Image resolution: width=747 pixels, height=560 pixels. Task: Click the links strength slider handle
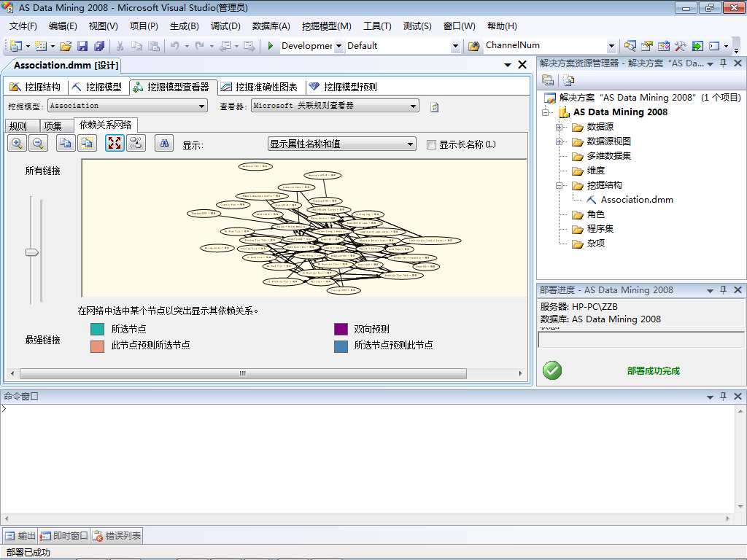32,252
